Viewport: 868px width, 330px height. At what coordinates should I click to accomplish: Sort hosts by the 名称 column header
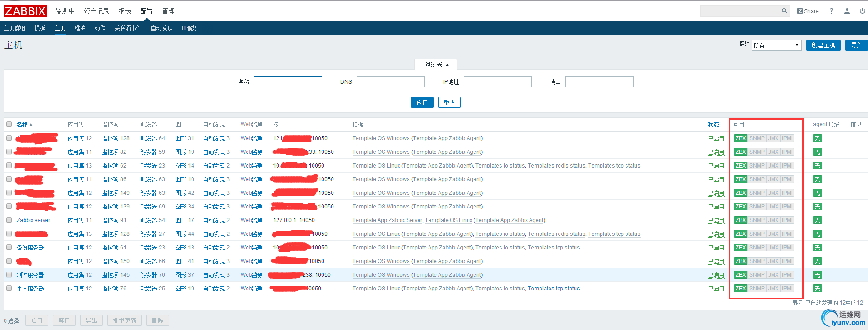(x=25, y=124)
